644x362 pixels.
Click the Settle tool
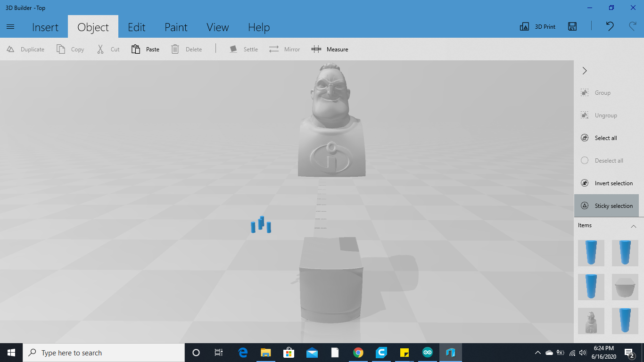point(243,49)
